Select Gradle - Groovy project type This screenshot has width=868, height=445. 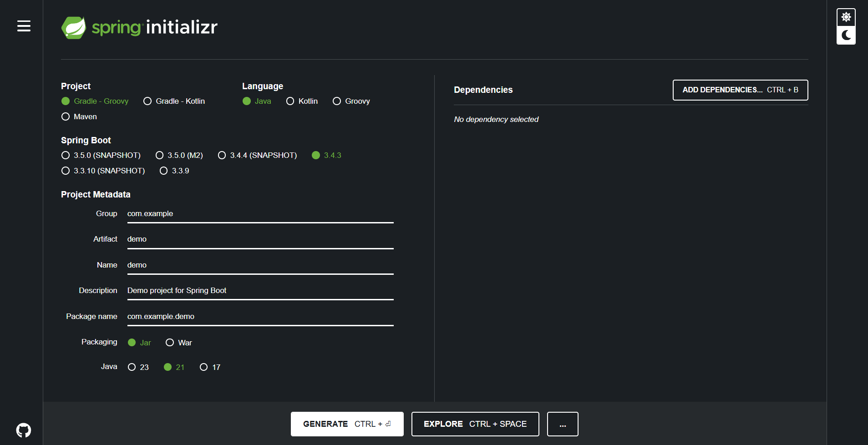tap(95, 101)
